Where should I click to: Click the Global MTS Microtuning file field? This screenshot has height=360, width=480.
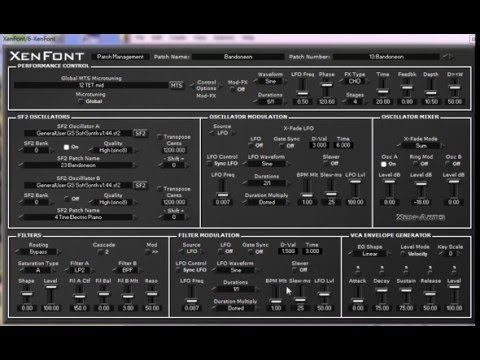91,85
